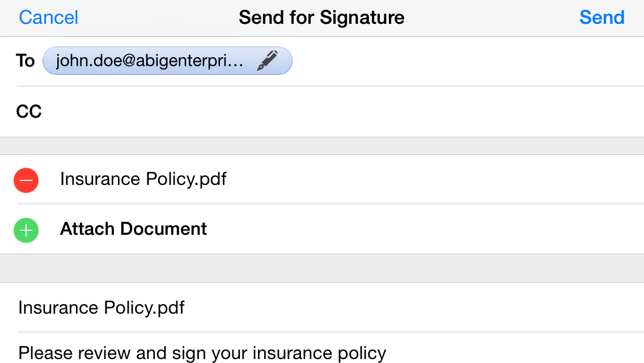Screen dimensions: 644x363
Task: Click blank area right of Attach Document
Action: click(x=425, y=229)
